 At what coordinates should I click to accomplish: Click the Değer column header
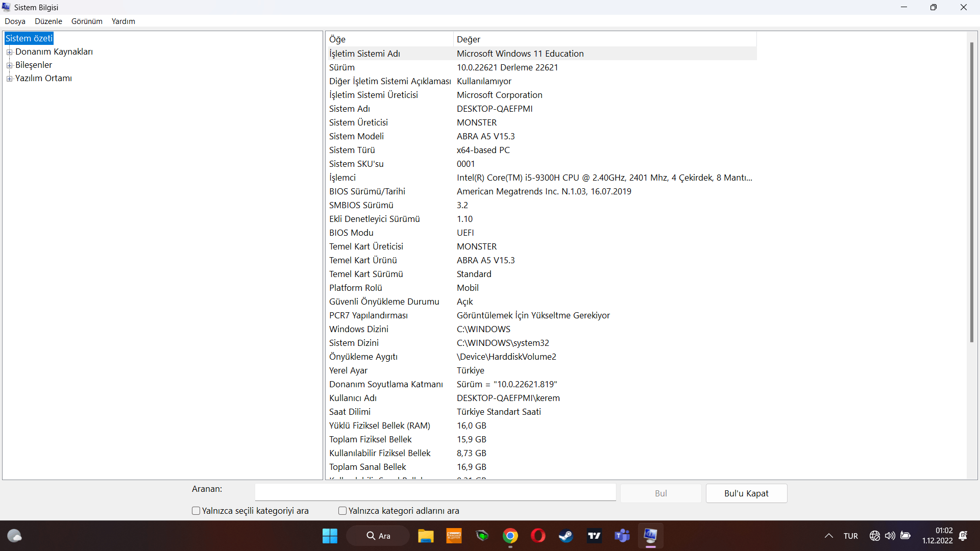605,39
